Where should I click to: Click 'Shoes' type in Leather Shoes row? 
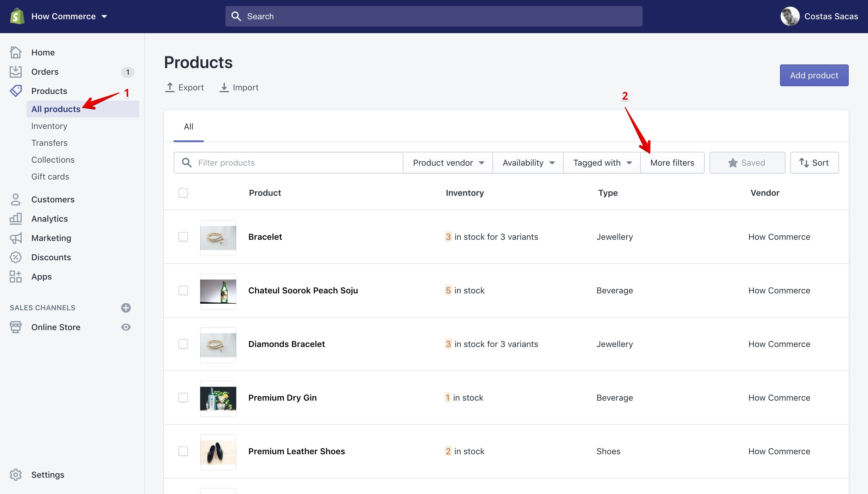608,451
